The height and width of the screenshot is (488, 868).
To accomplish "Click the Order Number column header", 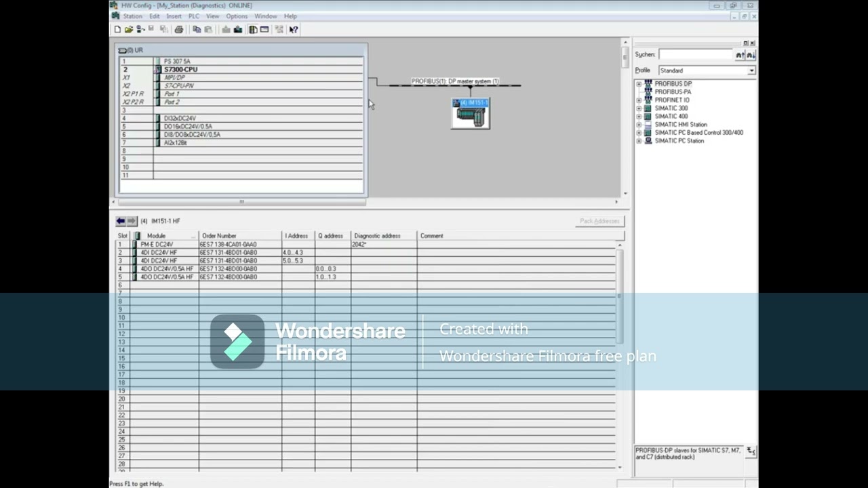I will (240, 236).
